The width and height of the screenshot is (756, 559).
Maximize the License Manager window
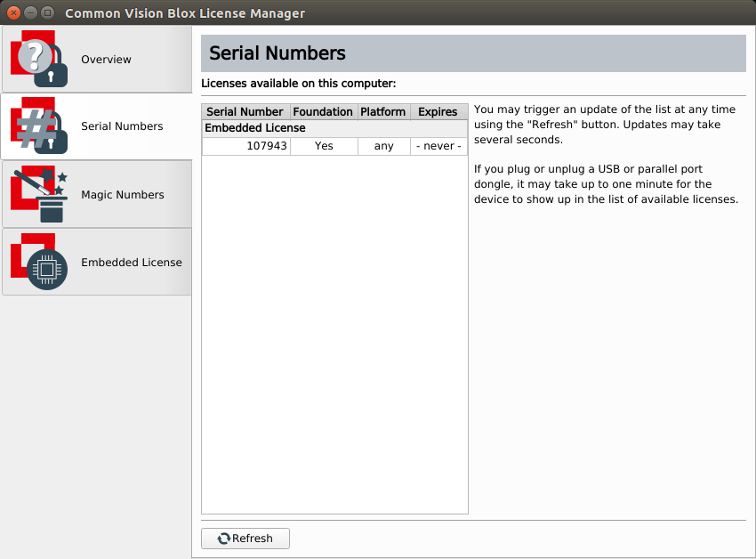click(48, 13)
